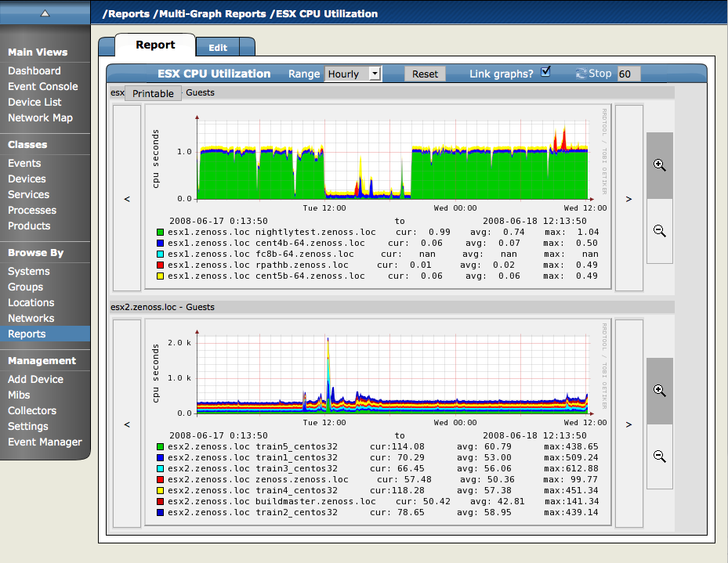
Task: Open Event Console from the sidebar
Action: [x=43, y=86]
